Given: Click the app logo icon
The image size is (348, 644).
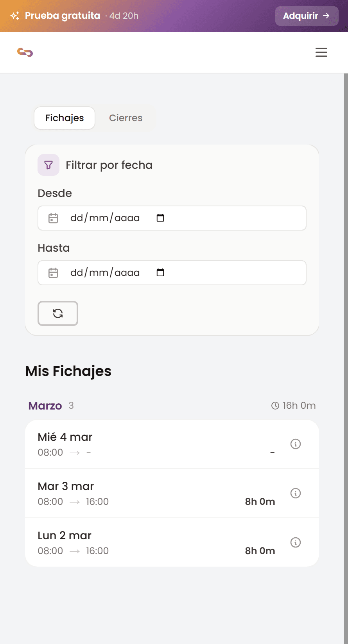Looking at the screenshot, I should pyautogui.click(x=25, y=52).
